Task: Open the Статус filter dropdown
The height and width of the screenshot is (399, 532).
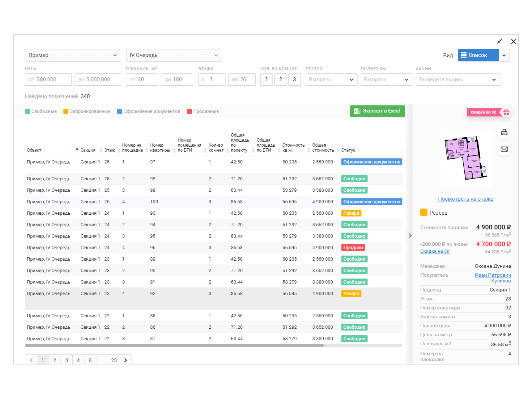Action: [x=331, y=80]
